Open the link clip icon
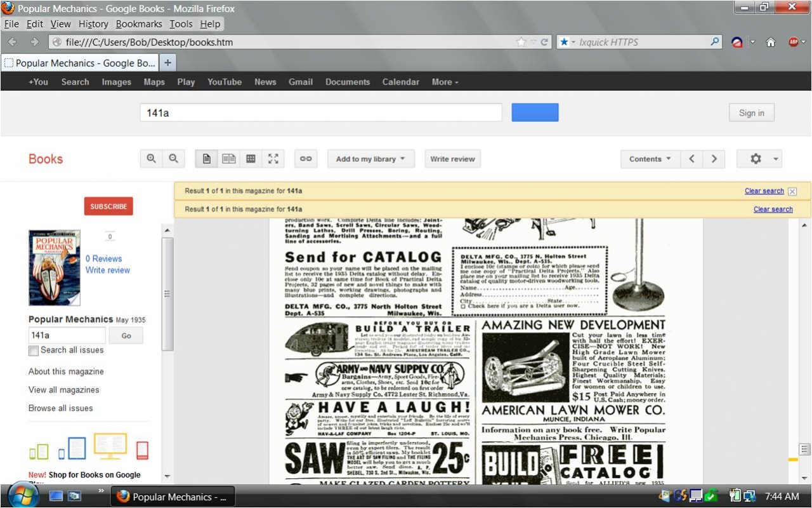This screenshot has height=508, width=812. coord(306,159)
